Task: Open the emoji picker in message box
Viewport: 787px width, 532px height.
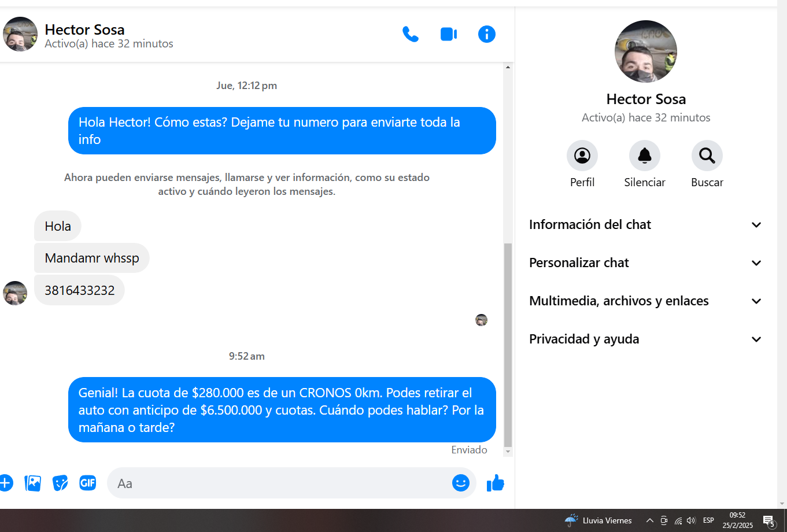Action: [460, 483]
